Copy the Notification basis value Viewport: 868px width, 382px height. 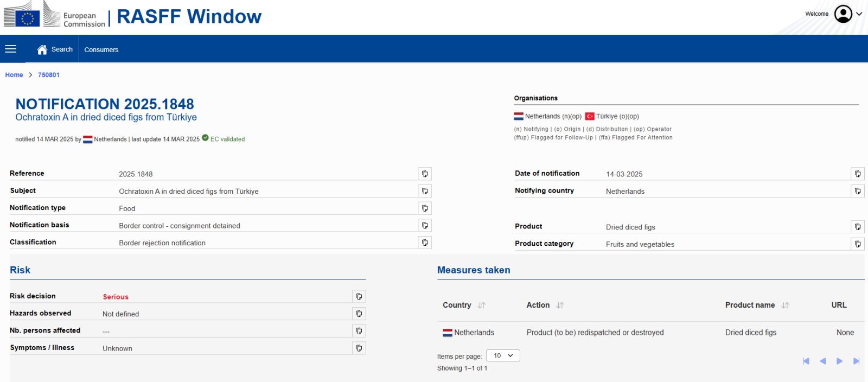425,225
